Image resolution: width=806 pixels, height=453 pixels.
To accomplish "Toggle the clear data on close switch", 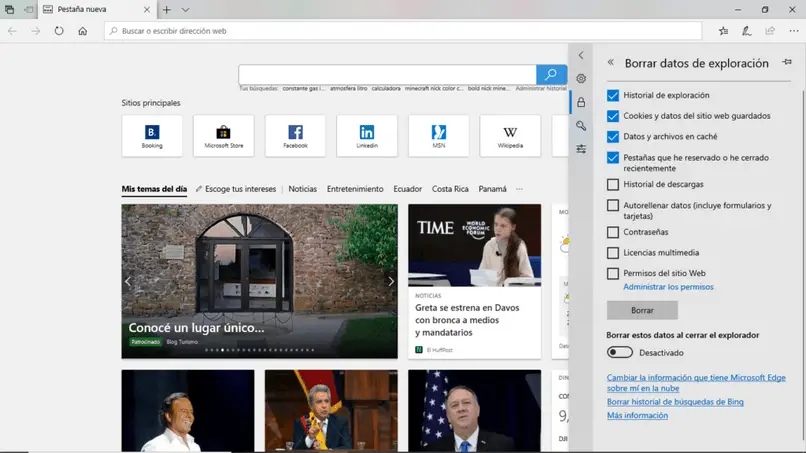I will tap(620, 352).
